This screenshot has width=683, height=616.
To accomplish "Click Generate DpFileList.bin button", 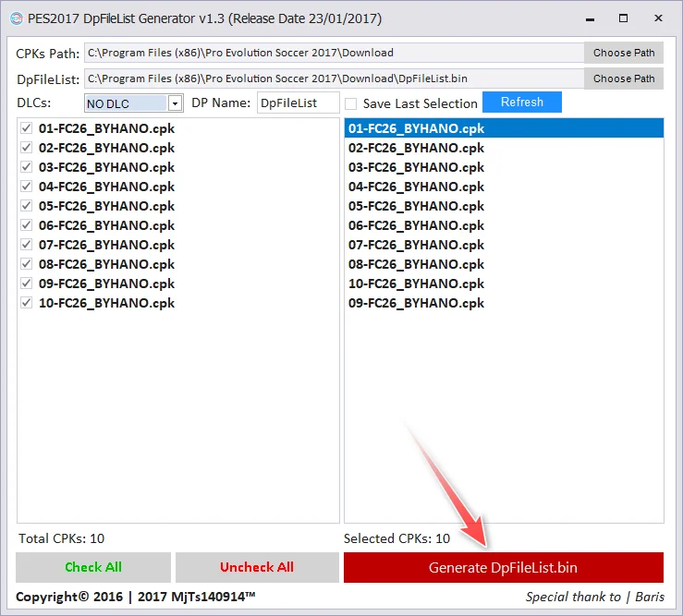I will coord(503,567).
